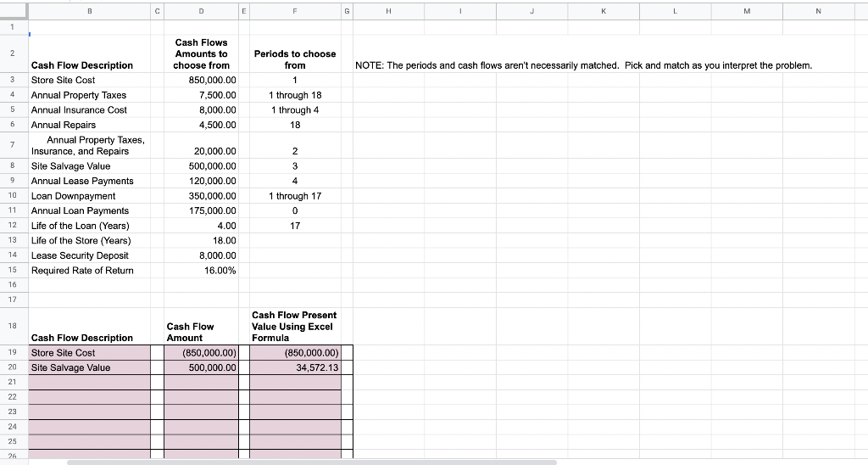Select column F header

click(x=295, y=10)
